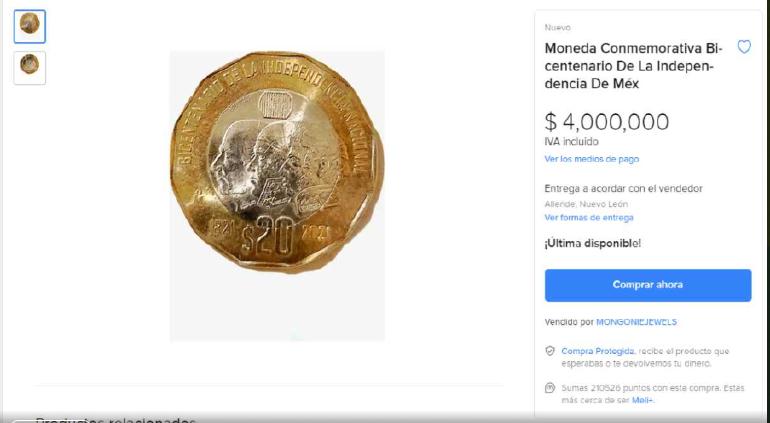This screenshot has height=423, width=770.
Task: Click Comprar ahora button
Action: 648,285
